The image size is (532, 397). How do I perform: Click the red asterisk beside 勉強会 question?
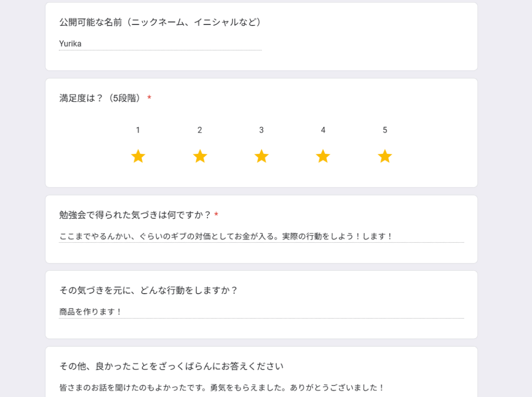click(216, 215)
